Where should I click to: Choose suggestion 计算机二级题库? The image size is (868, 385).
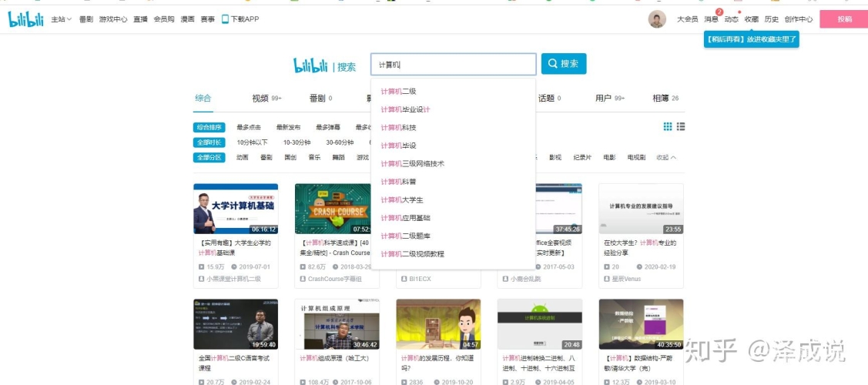point(454,236)
